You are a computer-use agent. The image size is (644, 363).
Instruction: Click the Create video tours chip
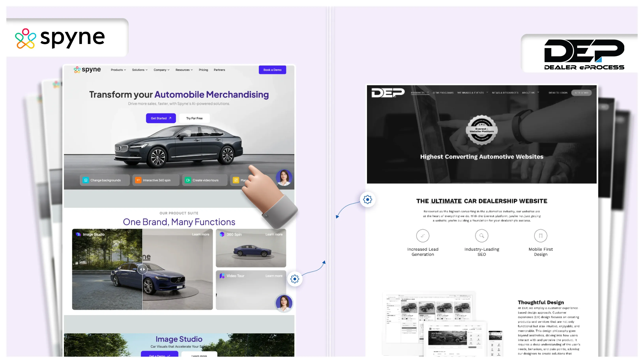click(x=204, y=180)
